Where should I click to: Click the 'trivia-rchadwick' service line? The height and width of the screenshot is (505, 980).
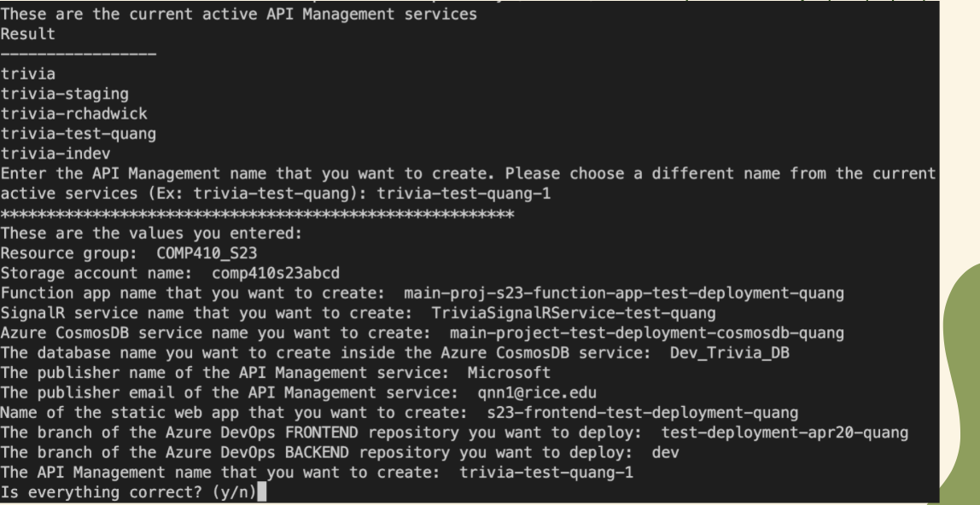pos(73,113)
